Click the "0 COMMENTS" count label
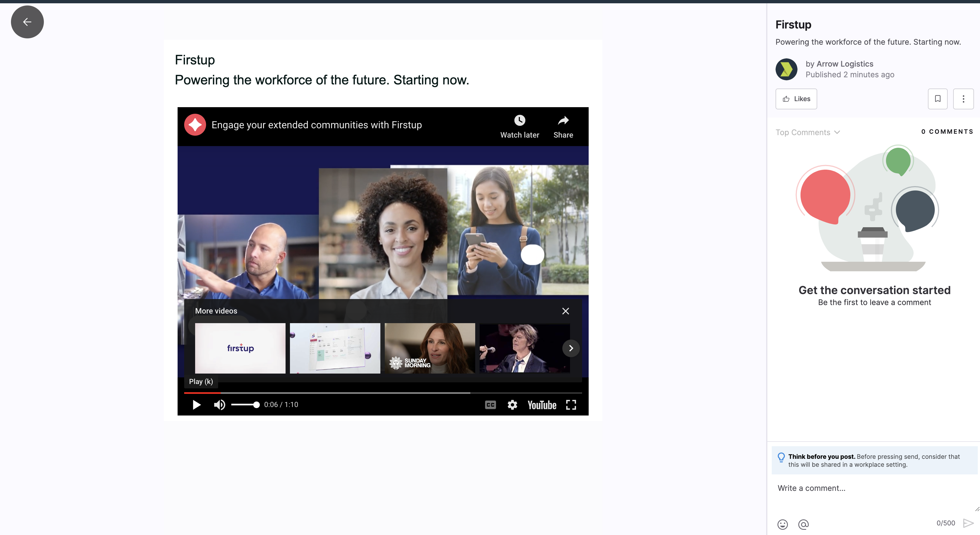 pyautogui.click(x=947, y=132)
